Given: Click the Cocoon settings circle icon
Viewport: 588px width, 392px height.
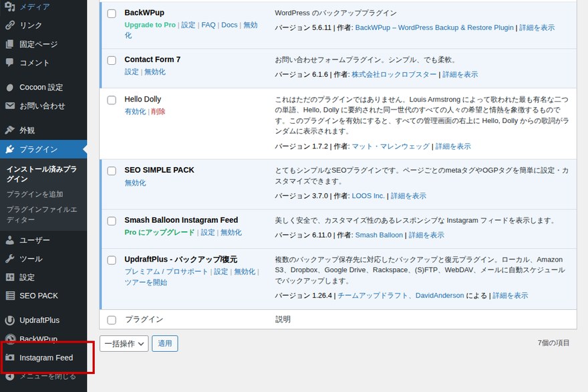Looking at the screenshot, I should tap(10, 88).
